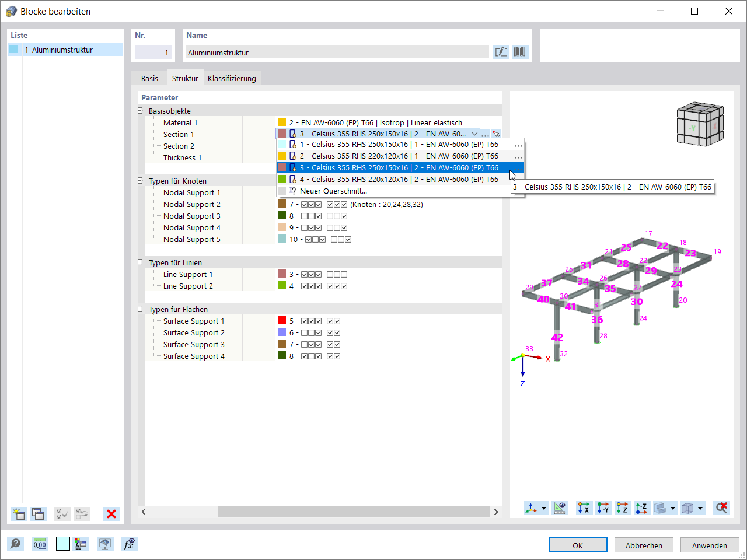
Task: Click the horizontal scrollbar of the Parameter panel
Action: [x=354, y=512]
